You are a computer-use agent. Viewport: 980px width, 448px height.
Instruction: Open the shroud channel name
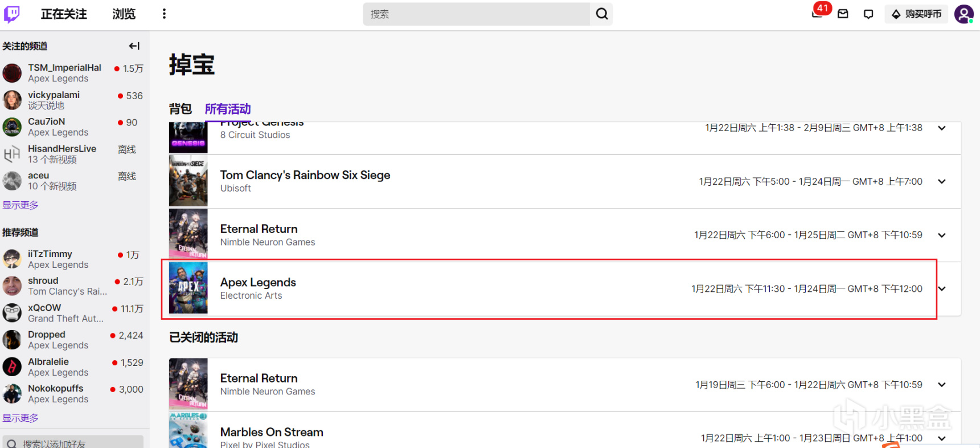[43, 280]
